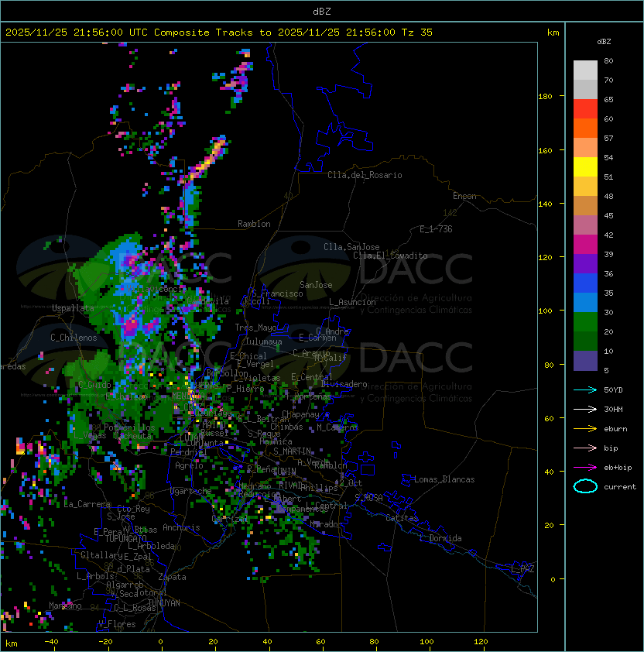Click the 'Divisadero' map label
Image resolution: width=644 pixels, height=652 pixels.
(344, 384)
